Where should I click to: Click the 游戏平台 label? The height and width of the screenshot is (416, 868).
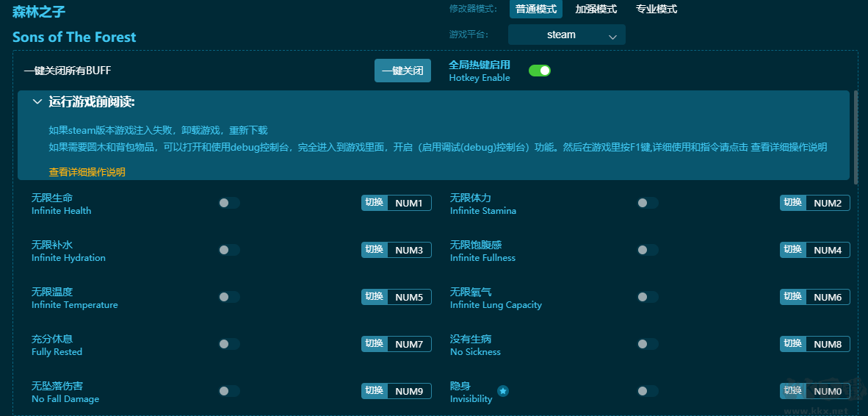tap(469, 35)
